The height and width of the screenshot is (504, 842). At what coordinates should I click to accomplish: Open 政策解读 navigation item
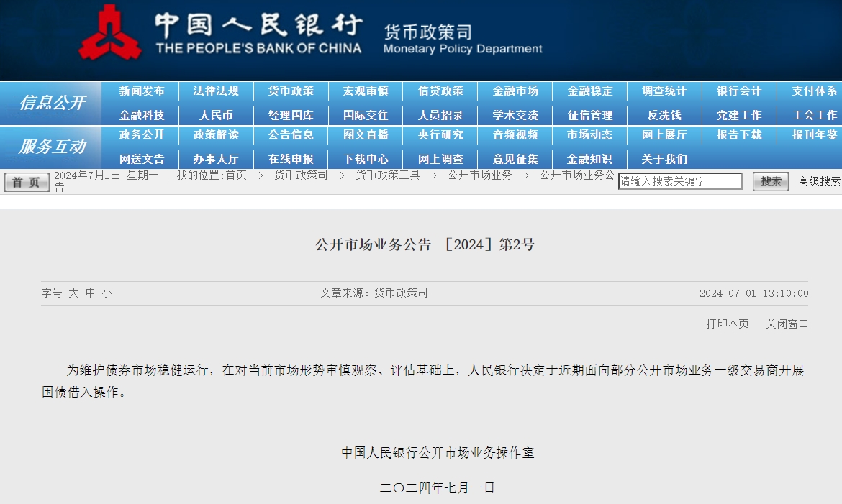coord(216,134)
